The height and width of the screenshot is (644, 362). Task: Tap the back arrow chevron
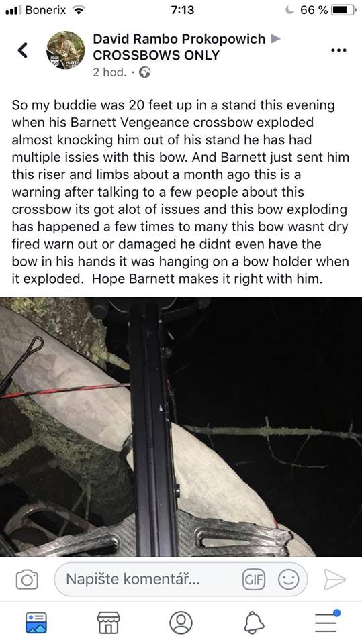tap(23, 50)
